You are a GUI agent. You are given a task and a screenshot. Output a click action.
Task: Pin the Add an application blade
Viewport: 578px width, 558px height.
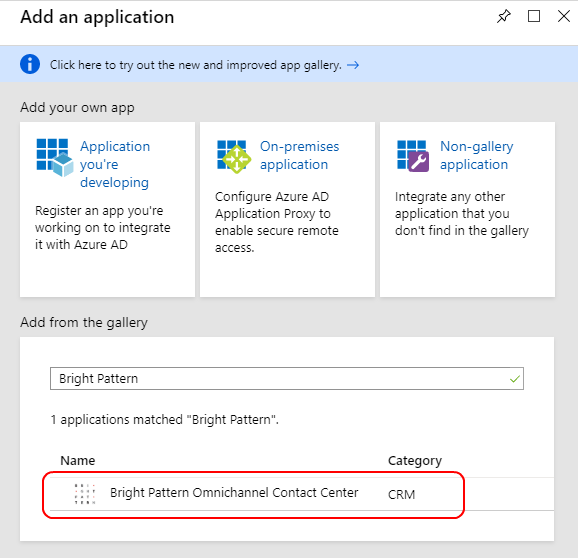point(504,16)
